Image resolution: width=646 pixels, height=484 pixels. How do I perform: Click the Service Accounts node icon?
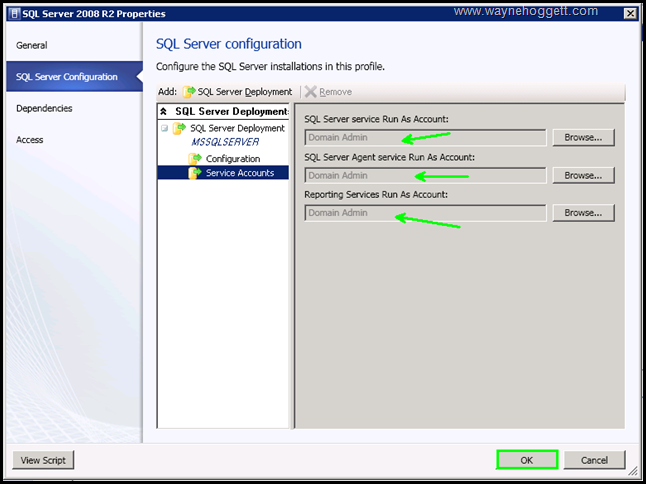click(195, 173)
